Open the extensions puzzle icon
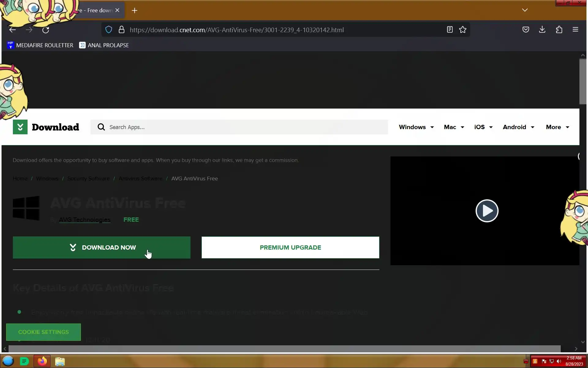The width and height of the screenshot is (588, 368). [559, 30]
